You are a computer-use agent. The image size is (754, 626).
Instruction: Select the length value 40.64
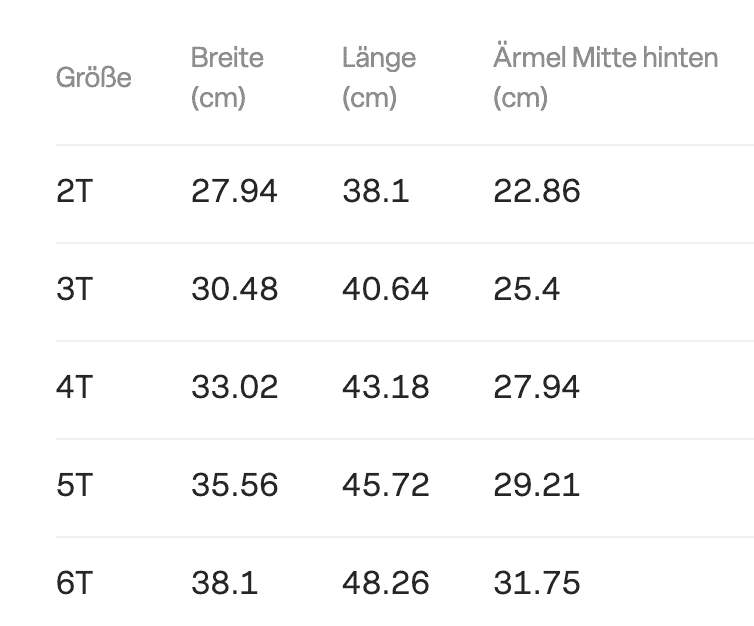coord(385,289)
